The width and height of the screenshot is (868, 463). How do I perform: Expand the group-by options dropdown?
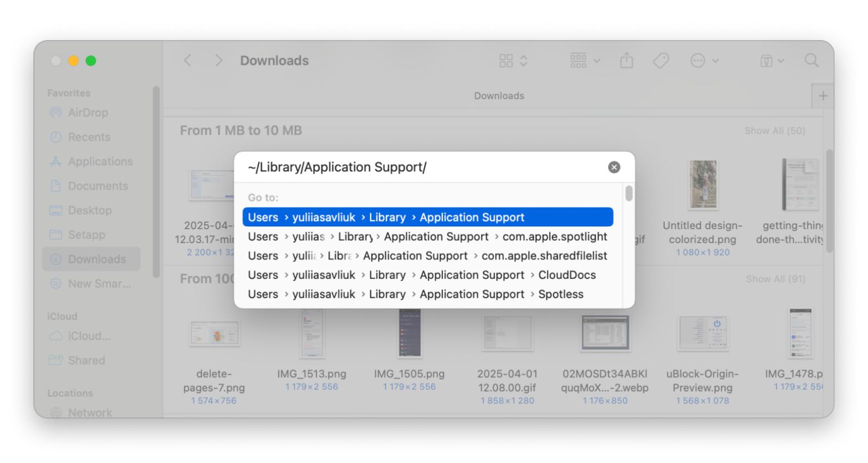click(x=585, y=61)
